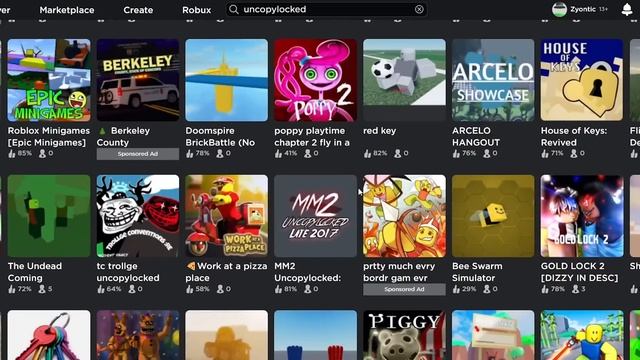Click the 76% rating on ARCELO HANGOUT
This screenshot has height=360, width=640.
[x=469, y=153]
